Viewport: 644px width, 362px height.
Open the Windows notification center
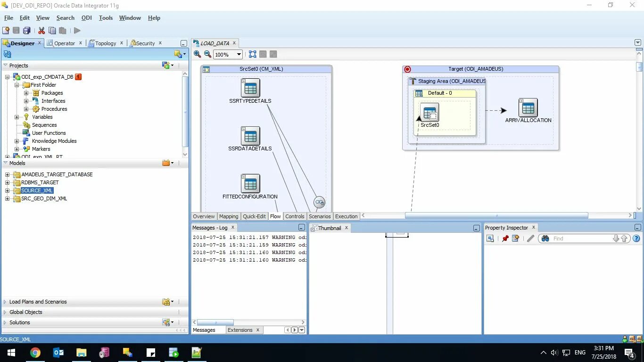[629, 353]
